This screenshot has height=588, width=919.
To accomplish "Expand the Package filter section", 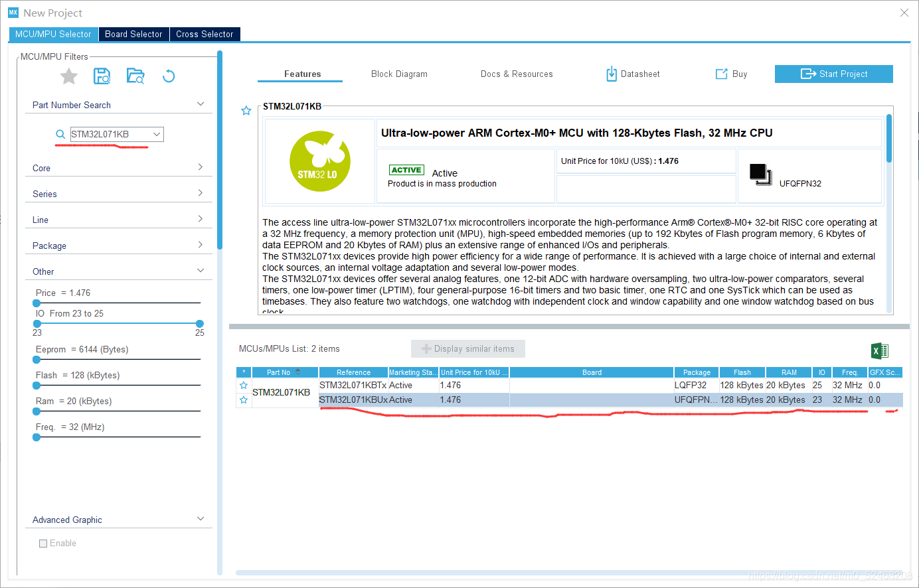I will click(x=201, y=245).
